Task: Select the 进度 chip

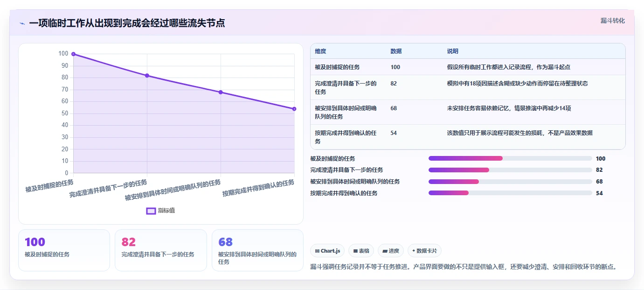Action: click(391, 251)
